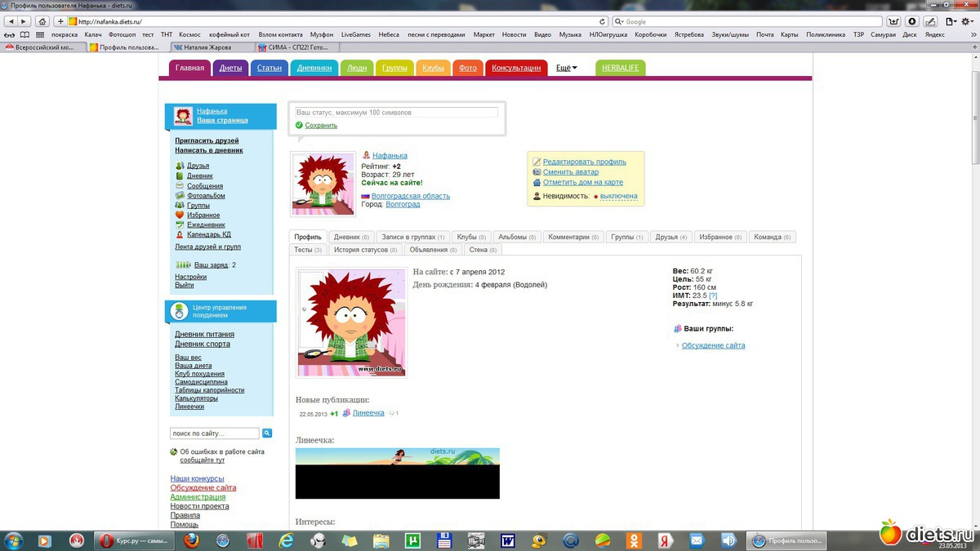This screenshot has height=551, width=980.
Task: Open Firefox from the Windows taskbar
Action: click(x=190, y=540)
